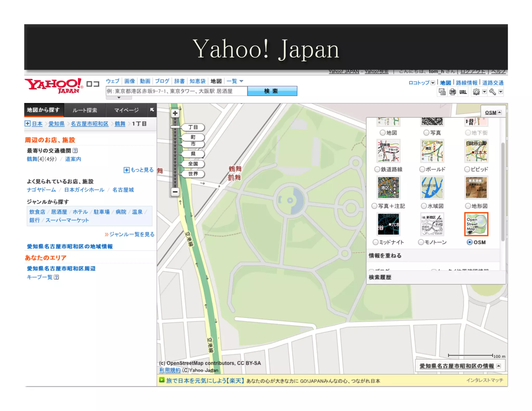Set zoom level to 県
Screen dimensions: 532x411
pos(193,154)
